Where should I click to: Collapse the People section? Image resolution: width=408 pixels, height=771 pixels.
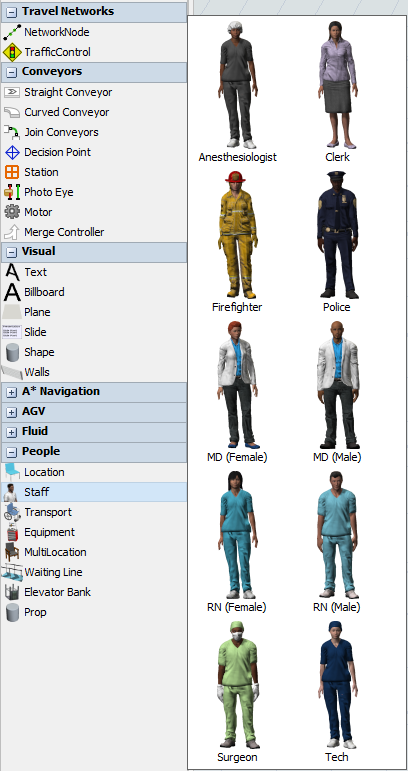point(12,452)
